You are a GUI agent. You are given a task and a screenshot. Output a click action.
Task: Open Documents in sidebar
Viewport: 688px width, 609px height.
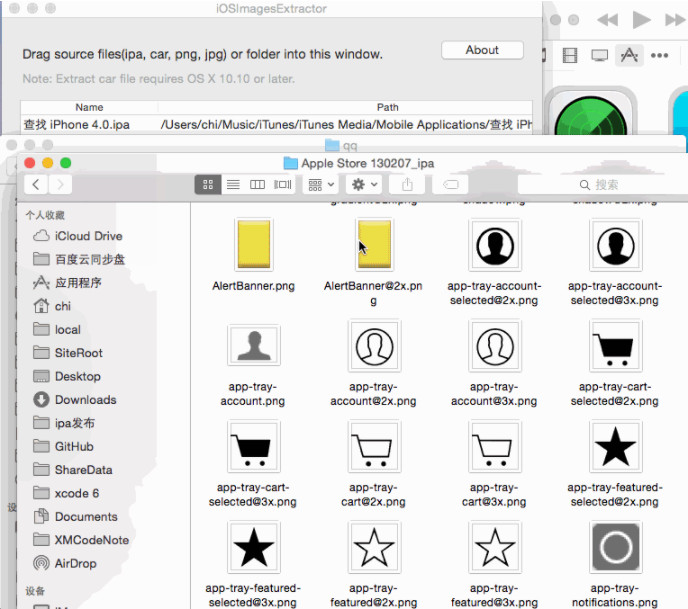click(x=75, y=517)
